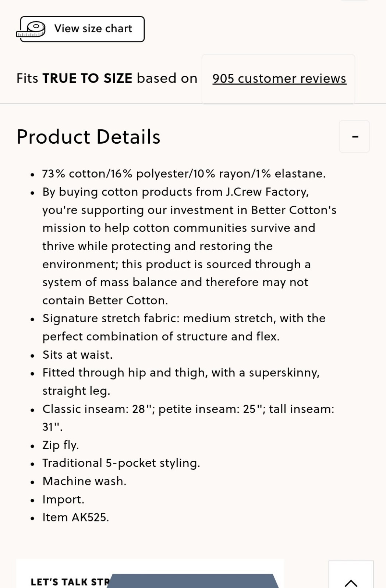
Task: Click the Traditional 5-pocket styling bullet
Action: coord(121,463)
